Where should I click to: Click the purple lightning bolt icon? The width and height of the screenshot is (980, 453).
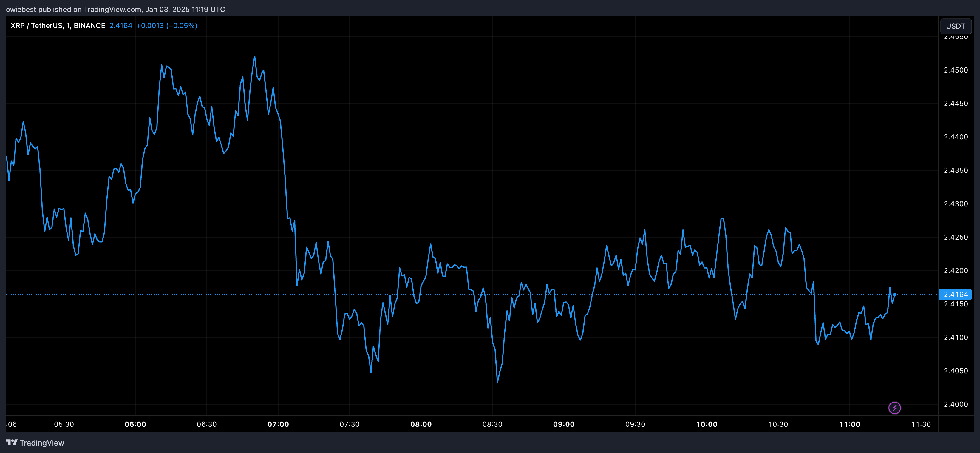(x=894, y=408)
